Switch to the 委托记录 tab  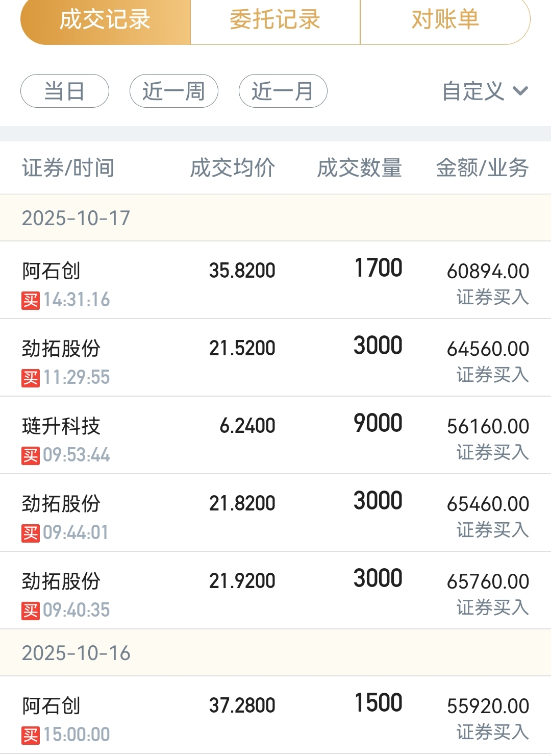(x=275, y=20)
